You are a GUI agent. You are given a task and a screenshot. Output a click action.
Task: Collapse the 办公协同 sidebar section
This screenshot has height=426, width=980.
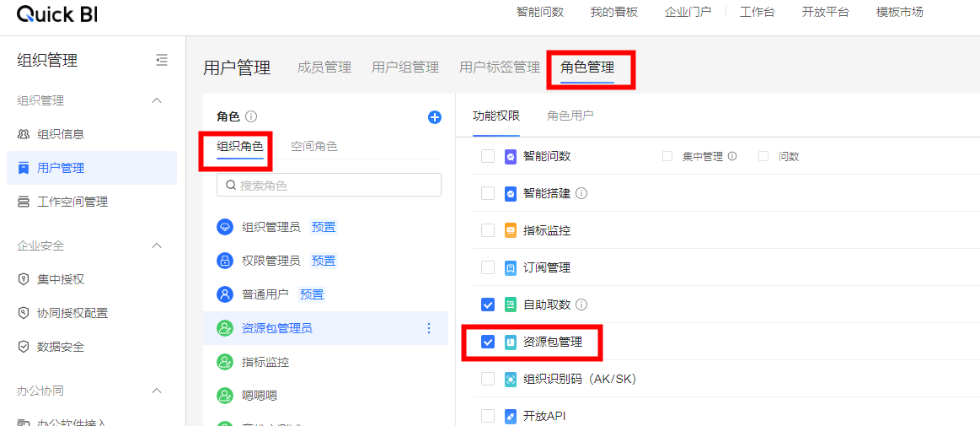[x=156, y=391]
